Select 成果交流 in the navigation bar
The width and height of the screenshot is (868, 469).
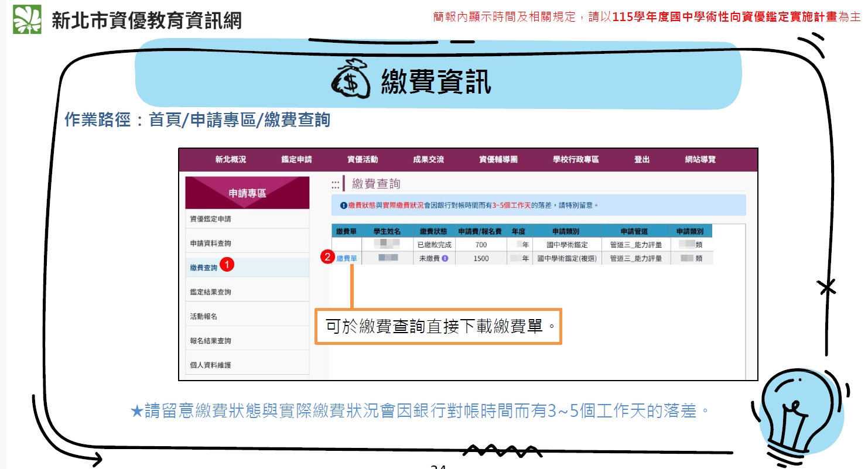(x=428, y=159)
